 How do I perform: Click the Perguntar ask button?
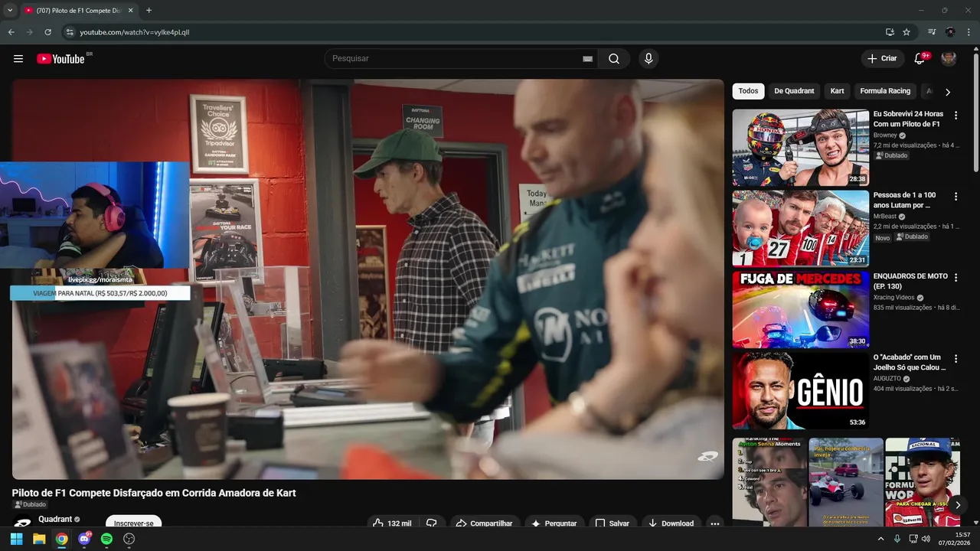point(554,523)
